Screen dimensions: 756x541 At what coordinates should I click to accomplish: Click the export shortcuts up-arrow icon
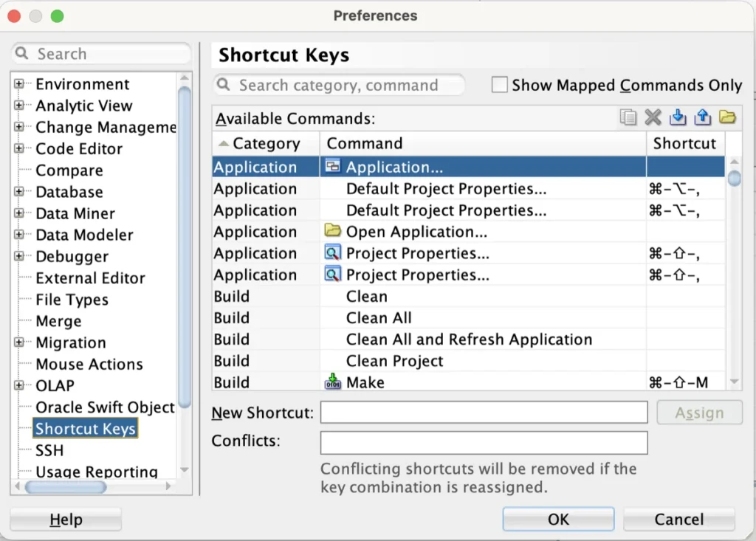coord(703,117)
